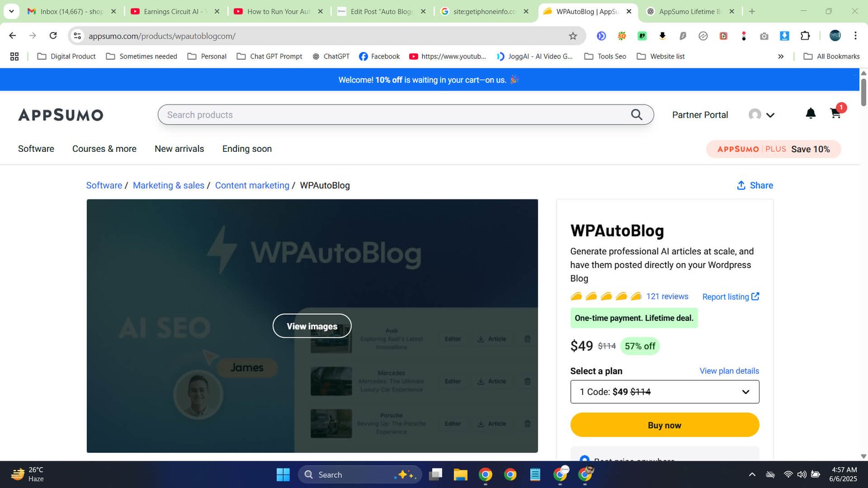Image resolution: width=868 pixels, height=488 pixels.
Task: Show hidden system tray icons
Action: 752,474
